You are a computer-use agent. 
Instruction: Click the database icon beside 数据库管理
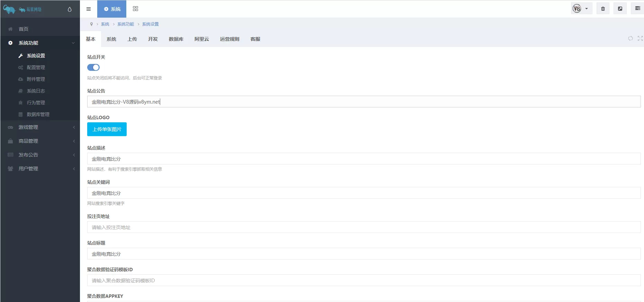(x=20, y=114)
